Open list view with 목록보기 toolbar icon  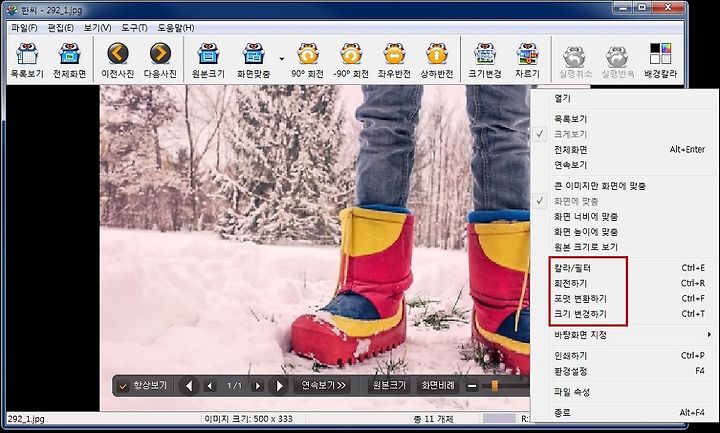[x=27, y=60]
